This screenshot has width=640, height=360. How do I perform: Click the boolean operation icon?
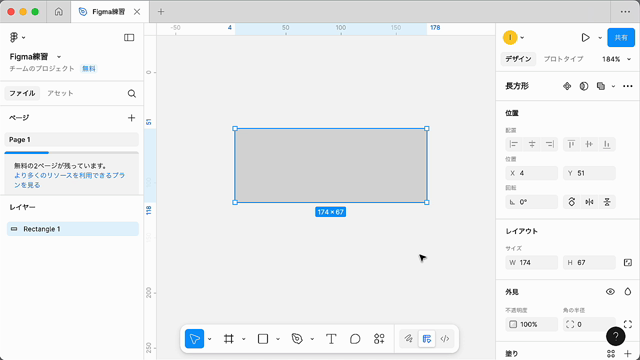pyautogui.click(x=601, y=86)
